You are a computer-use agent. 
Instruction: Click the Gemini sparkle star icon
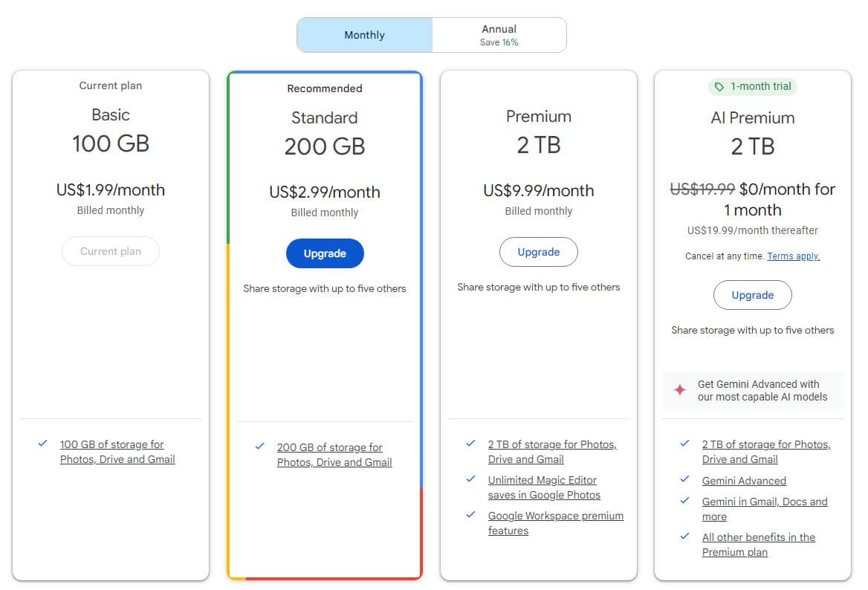pyautogui.click(x=679, y=390)
